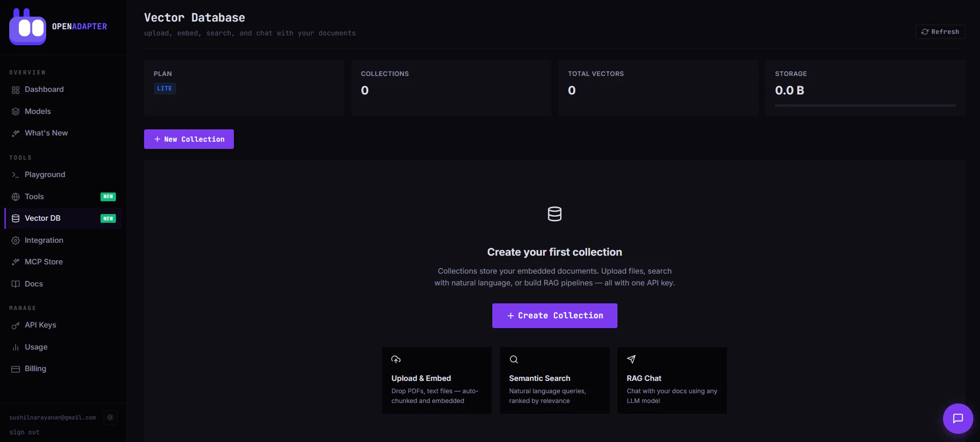Click the Docs book icon
Viewport: 980px width, 442px height.
pos(15,284)
